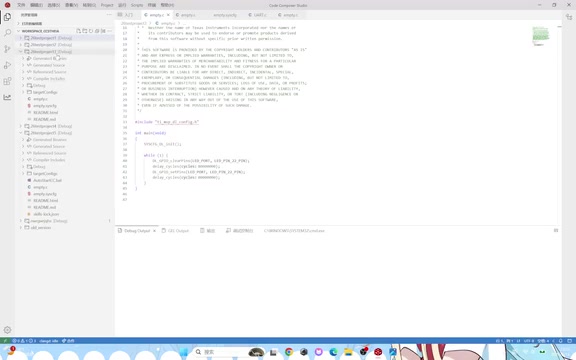Image resolution: width=576 pixels, height=360 pixels.
Task: Open the Explorer view in activity bar
Action: (x=7, y=17)
